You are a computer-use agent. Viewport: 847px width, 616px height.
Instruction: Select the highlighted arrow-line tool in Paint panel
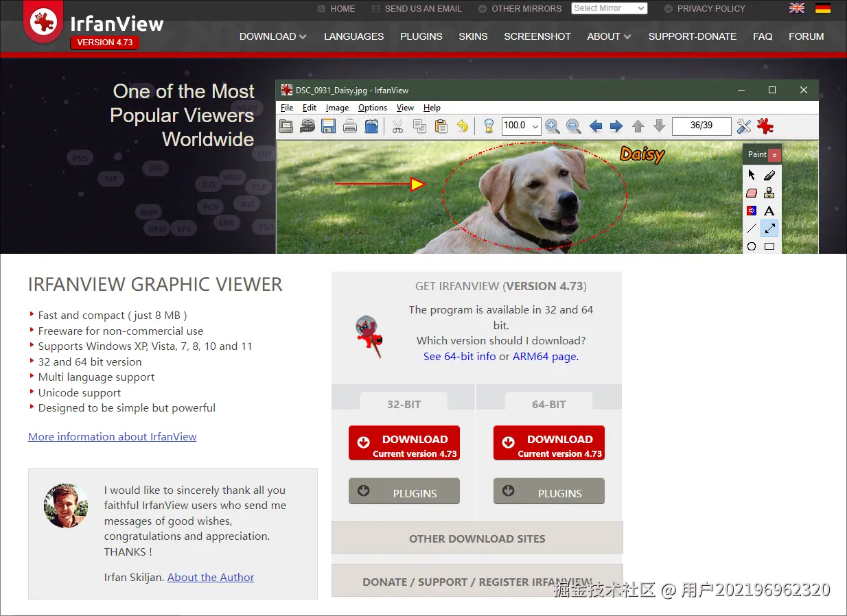tap(769, 228)
